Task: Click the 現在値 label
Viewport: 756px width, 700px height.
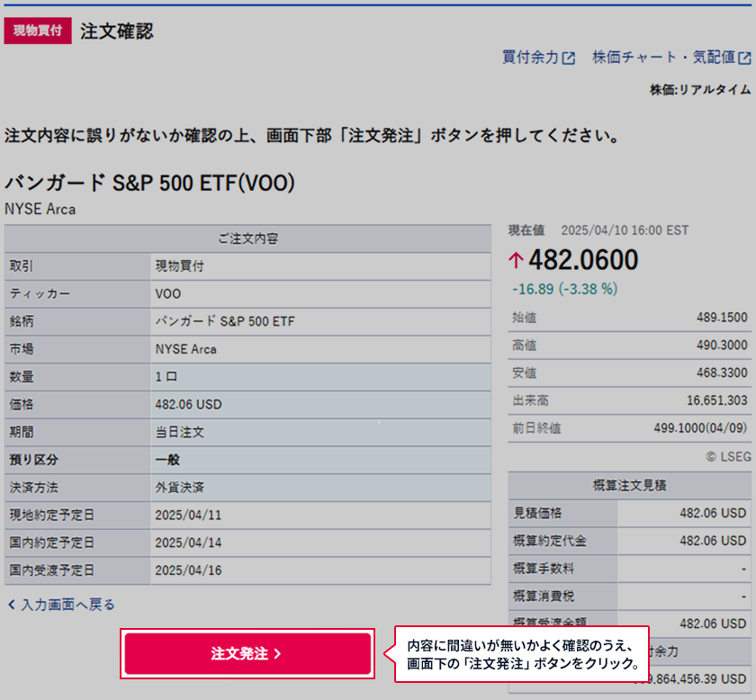Action: 526,230
